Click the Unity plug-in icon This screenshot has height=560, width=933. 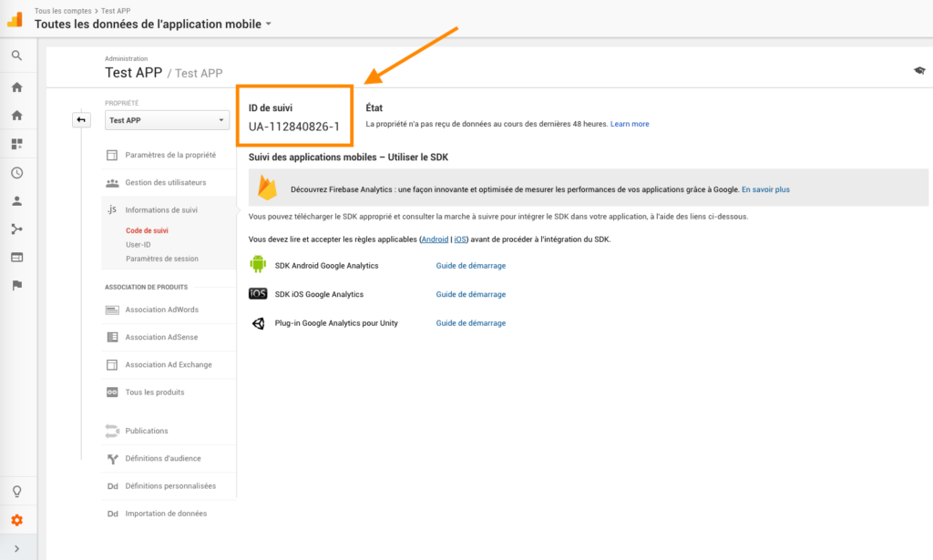coord(258,323)
